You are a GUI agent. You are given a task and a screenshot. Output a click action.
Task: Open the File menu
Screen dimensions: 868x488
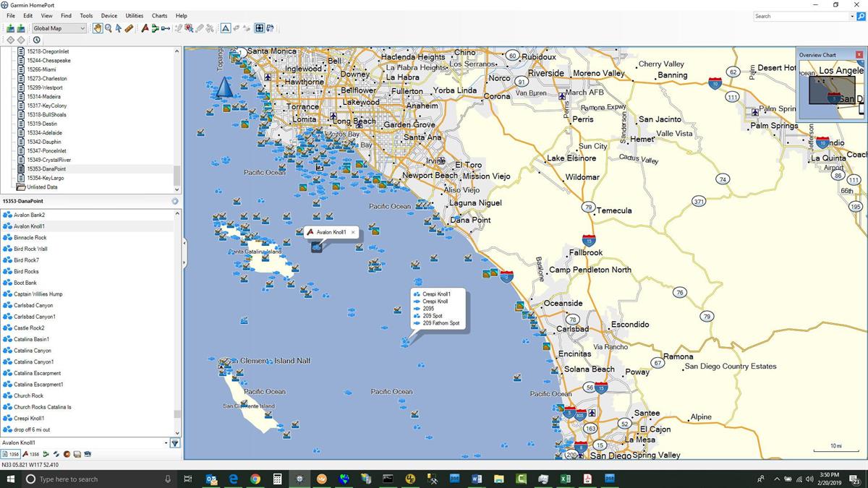coord(11,15)
